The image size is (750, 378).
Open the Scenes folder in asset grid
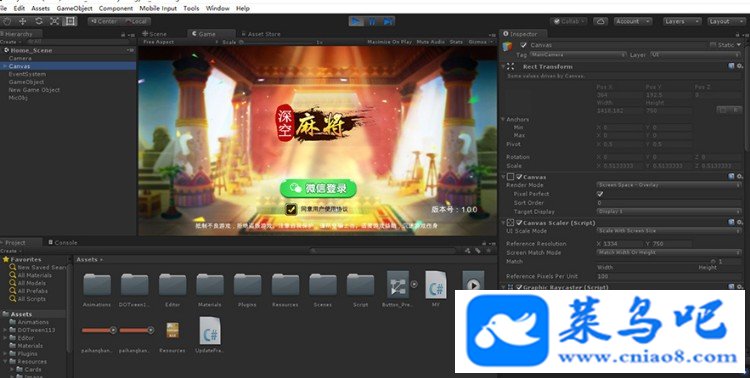click(323, 285)
